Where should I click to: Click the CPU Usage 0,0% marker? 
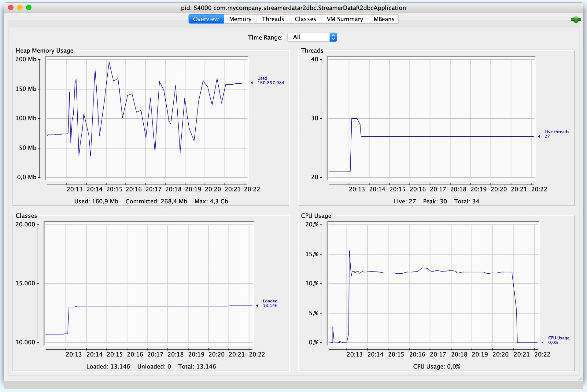[x=558, y=340]
